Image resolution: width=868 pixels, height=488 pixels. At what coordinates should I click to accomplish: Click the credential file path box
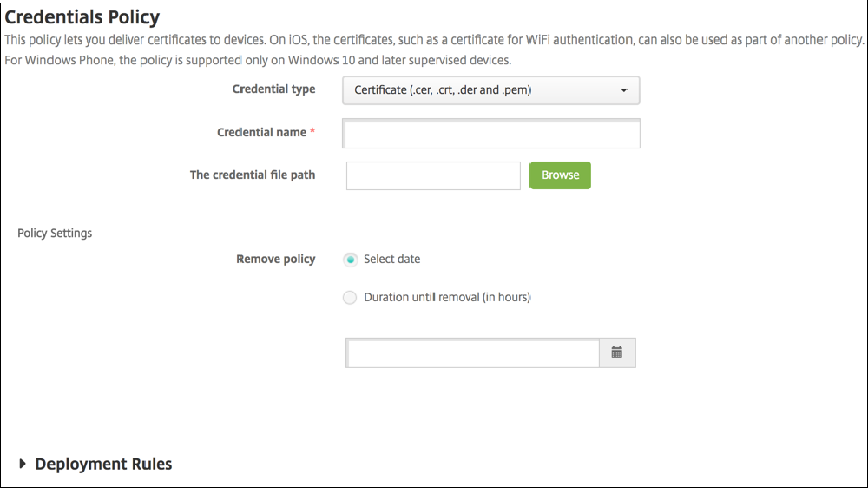pyautogui.click(x=433, y=175)
